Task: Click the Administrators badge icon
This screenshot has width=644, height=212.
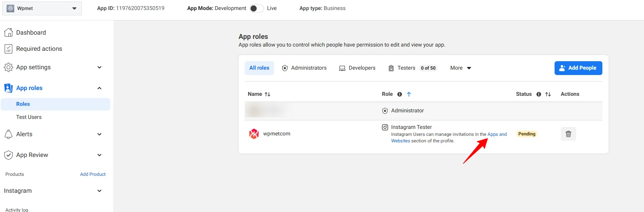Action: pyautogui.click(x=285, y=68)
